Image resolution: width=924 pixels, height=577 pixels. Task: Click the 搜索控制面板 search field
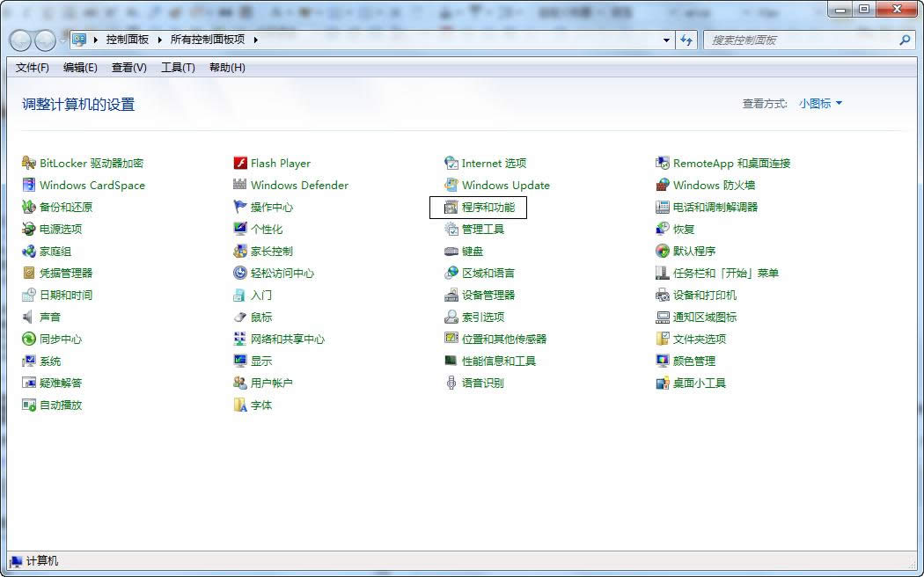click(x=801, y=40)
